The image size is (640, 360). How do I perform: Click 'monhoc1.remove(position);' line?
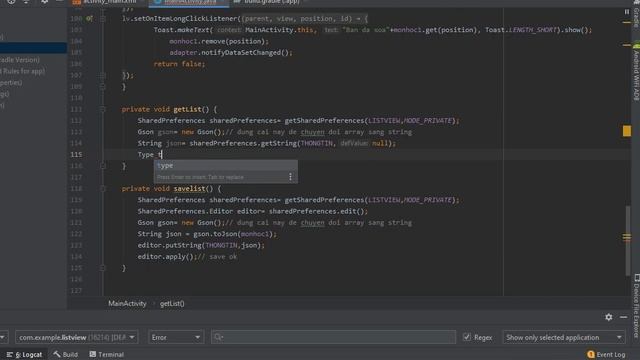tap(219, 41)
